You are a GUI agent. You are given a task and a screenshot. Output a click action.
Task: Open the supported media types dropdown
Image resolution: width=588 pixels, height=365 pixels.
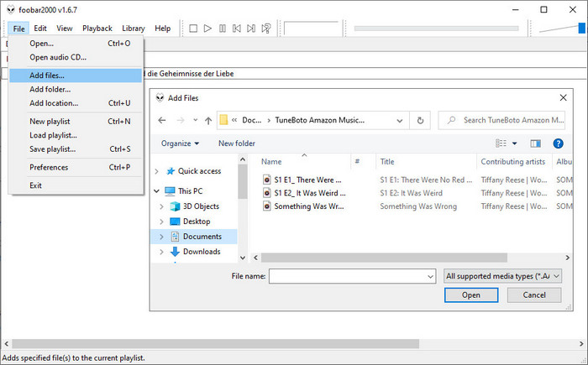tap(502, 276)
